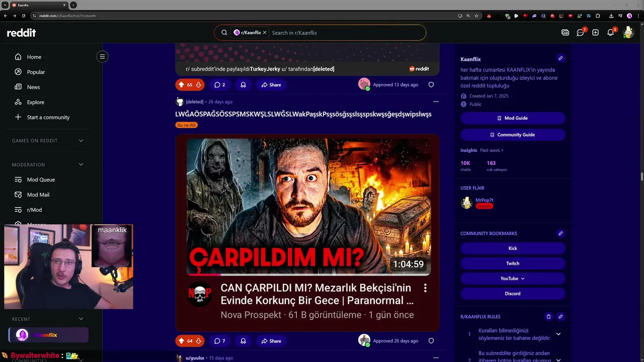This screenshot has height=362, width=644.
Task: Collapse the Moderation section
Action: tap(81, 165)
